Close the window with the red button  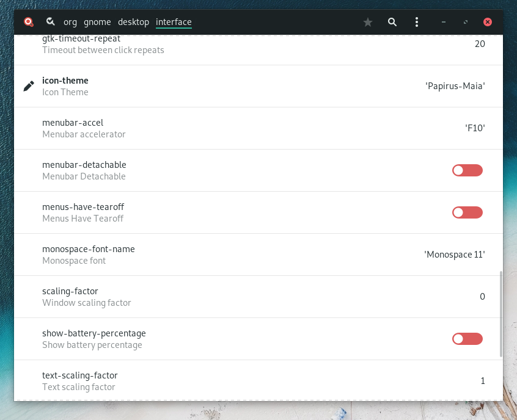point(488,22)
